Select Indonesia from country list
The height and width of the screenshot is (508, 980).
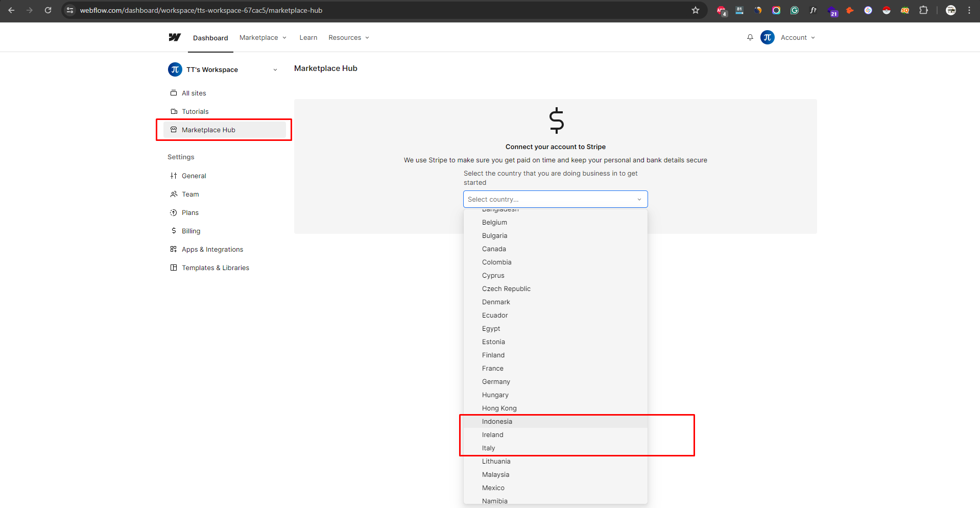click(x=556, y=421)
